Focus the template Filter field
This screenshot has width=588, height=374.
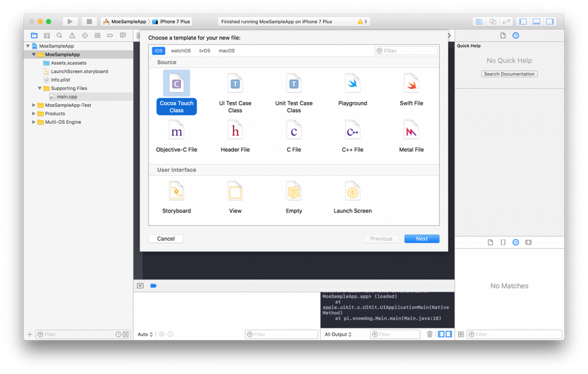[406, 50]
